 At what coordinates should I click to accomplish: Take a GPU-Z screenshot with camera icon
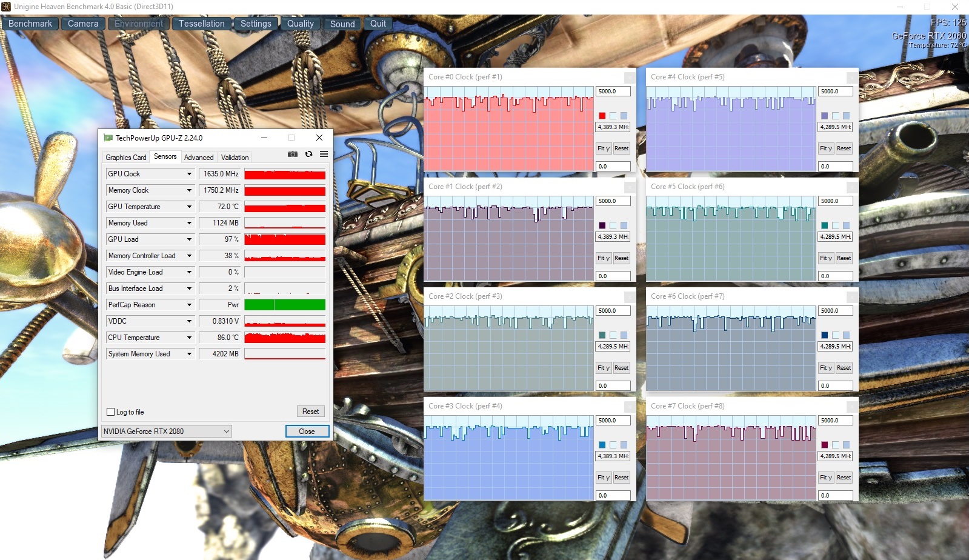[x=293, y=155]
